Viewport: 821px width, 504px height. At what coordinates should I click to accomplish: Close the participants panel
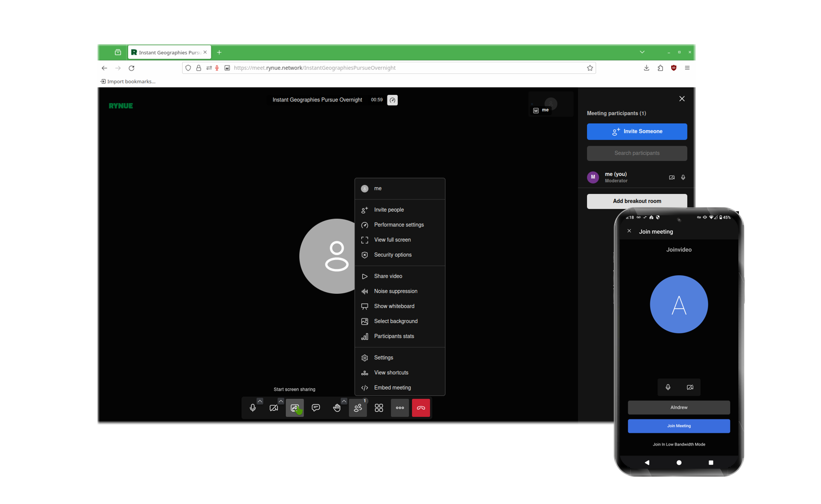[x=682, y=98]
